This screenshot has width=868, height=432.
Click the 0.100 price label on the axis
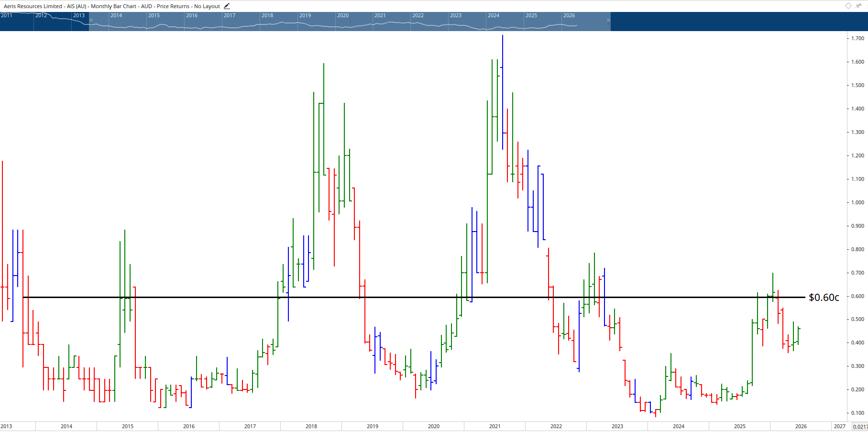858,413
